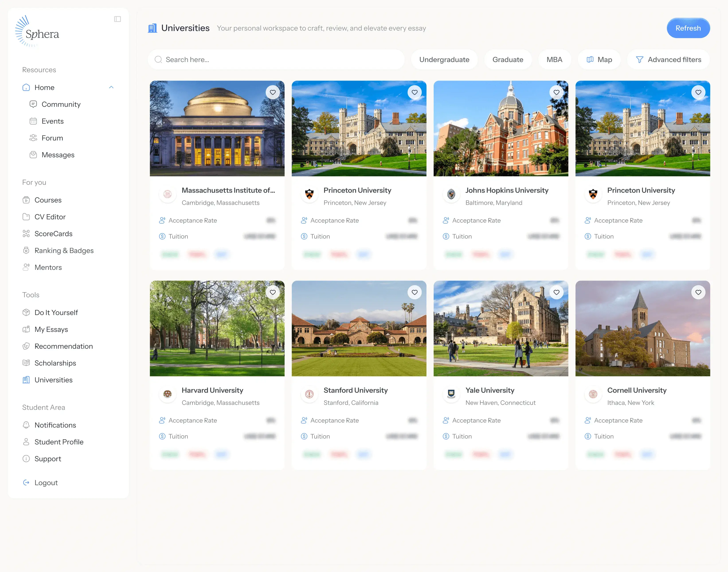Open the Map view

(x=599, y=60)
